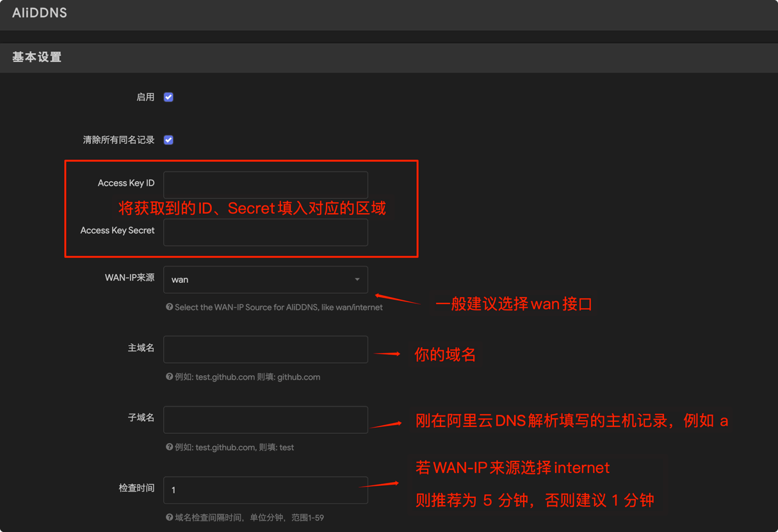Click help icon beside 域名检查间隔时间 hint
This screenshot has height=532, width=778.
[x=169, y=517]
